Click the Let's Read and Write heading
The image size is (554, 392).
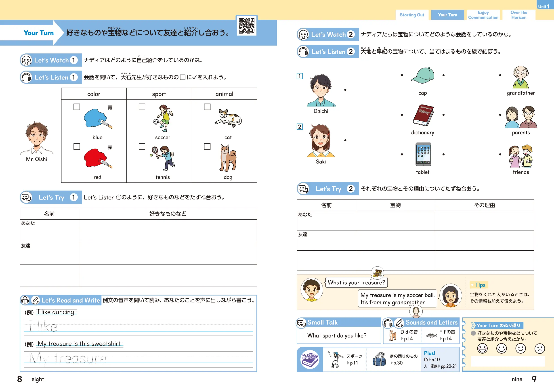click(71, 300)
